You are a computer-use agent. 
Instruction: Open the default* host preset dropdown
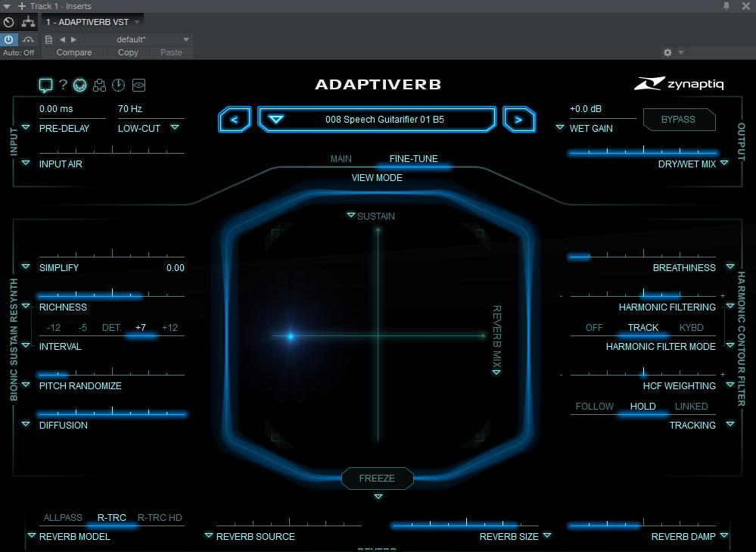pos(186,39)
